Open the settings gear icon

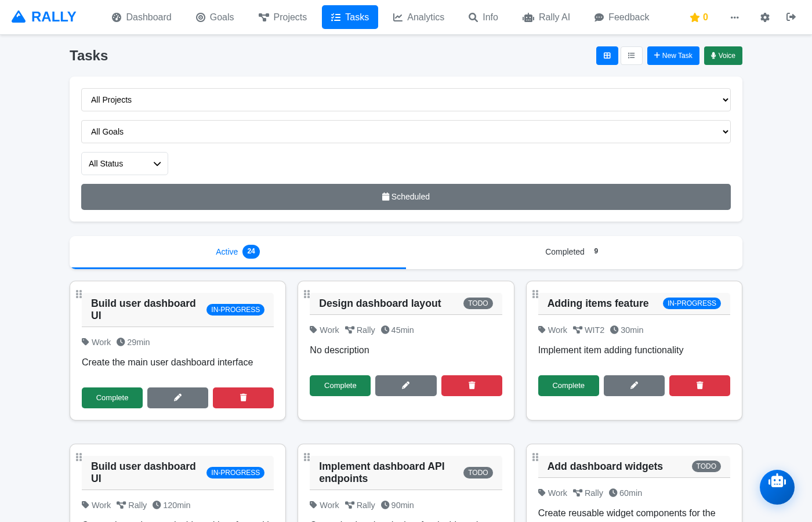click(765, 17)
